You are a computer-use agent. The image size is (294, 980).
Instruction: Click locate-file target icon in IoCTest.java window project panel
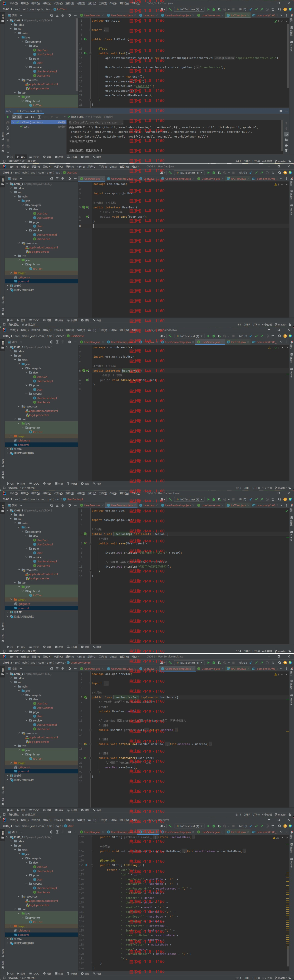(52, 15)
